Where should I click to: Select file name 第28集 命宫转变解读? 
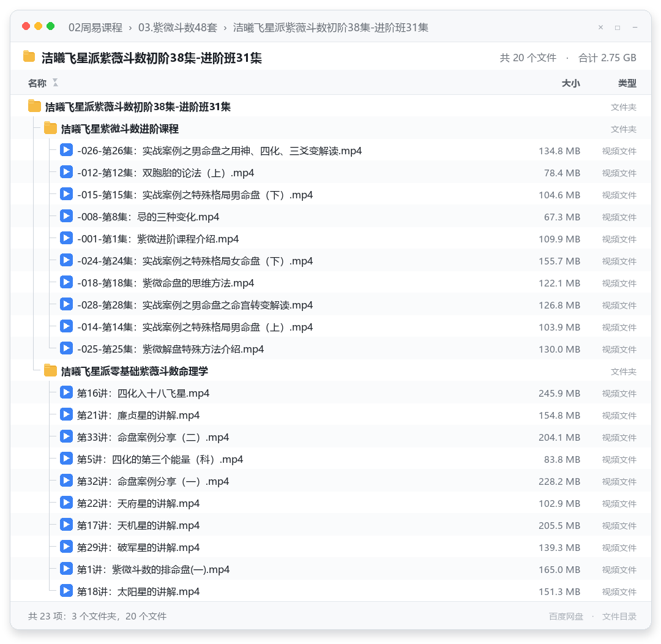(x=195, y=305)
